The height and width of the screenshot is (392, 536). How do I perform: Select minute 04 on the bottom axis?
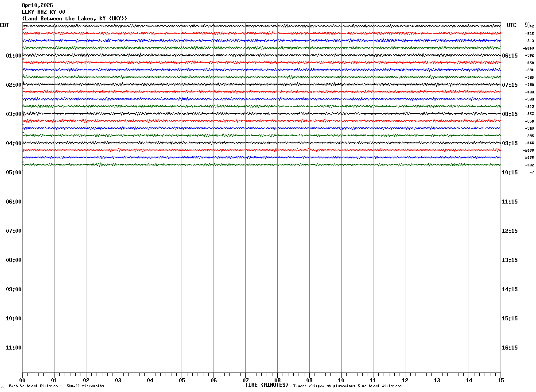click(x=150, y=380)
